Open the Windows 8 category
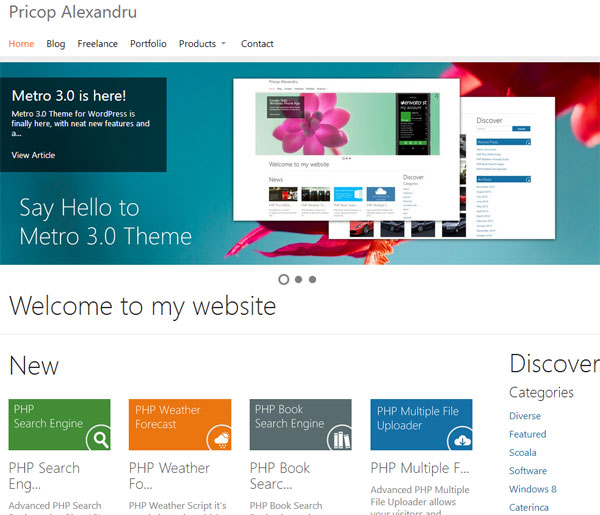Image resolution: width=600 pixels, height=515 pixels. pyautogui.click(x=533, y=489)
